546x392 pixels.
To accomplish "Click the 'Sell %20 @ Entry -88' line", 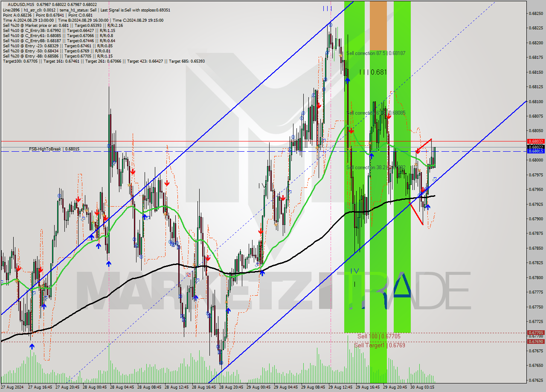I will (x=58, y=56).
